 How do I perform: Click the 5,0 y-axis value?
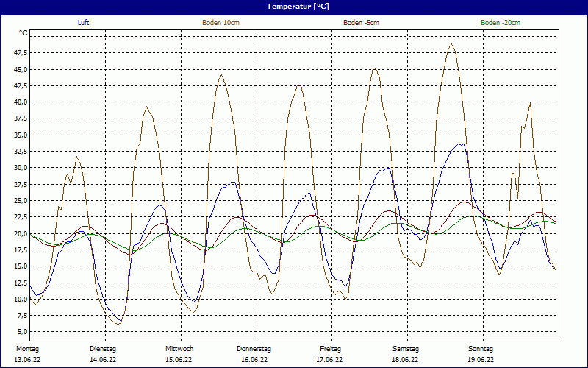pos(22,332)
